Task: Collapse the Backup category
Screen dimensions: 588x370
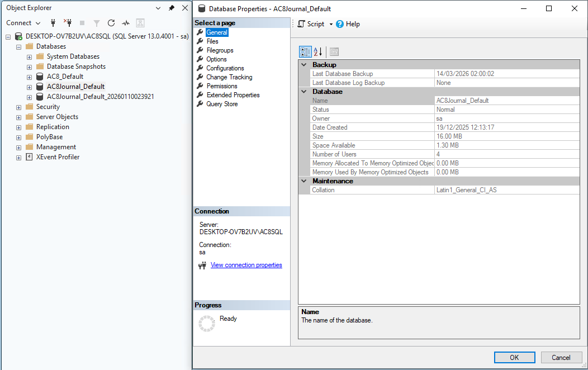Action: (x=304, y=65)
